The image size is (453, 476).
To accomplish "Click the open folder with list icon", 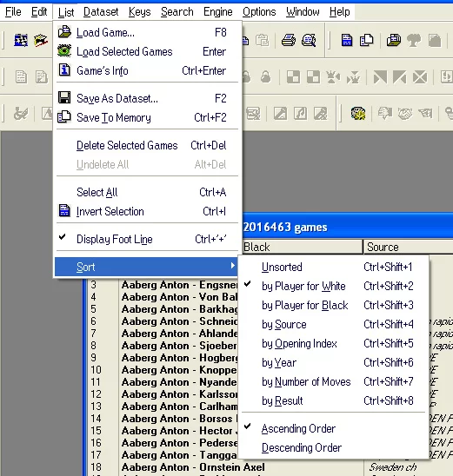I will point(394,40).
